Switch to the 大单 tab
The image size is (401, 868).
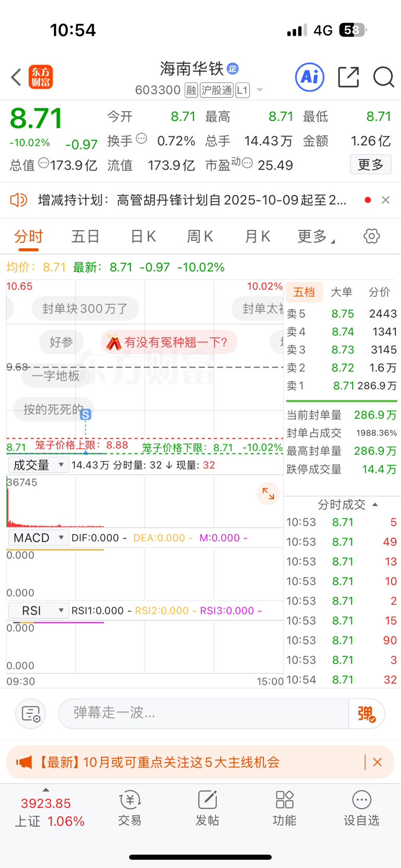pos(342,292)
